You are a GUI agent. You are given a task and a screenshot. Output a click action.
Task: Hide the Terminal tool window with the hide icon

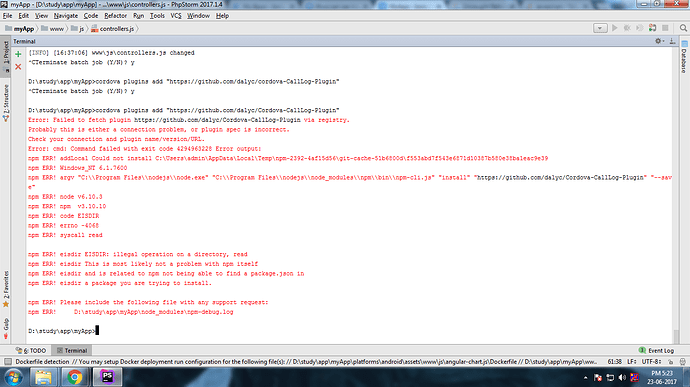click(x=672, y=41)
